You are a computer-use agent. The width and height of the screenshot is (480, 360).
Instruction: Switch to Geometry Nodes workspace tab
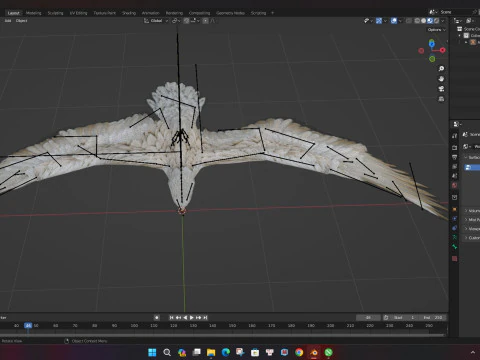pyautogui.click(x=230, y=13)
